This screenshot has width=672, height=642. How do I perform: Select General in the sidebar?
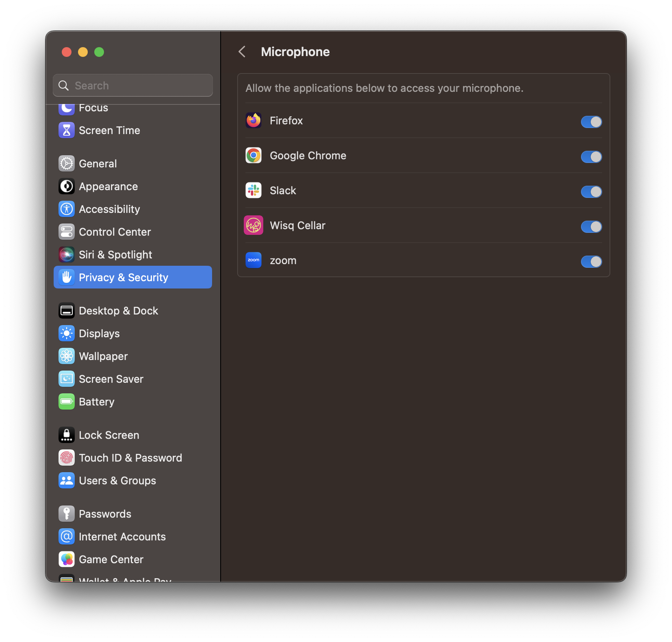pyautogui.click(x=98, y=163)
